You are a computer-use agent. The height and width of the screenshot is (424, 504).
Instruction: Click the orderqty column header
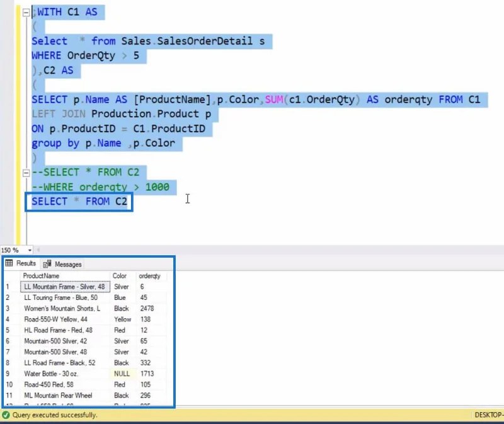(x=151, y=276)
